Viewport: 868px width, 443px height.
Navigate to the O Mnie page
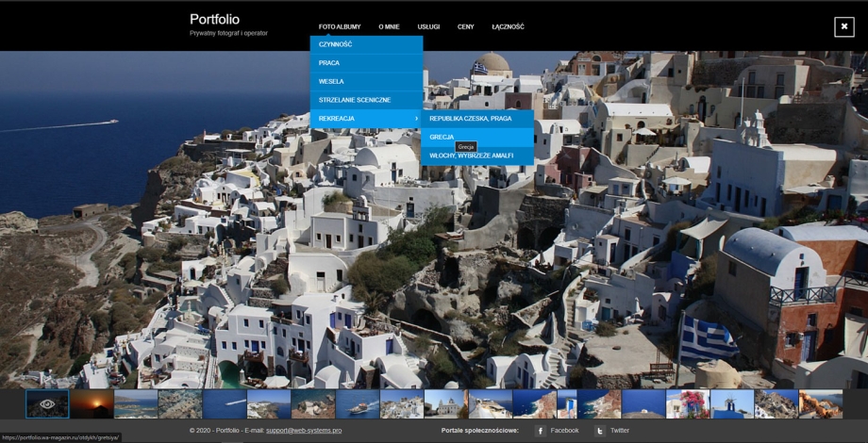point(389,27)
